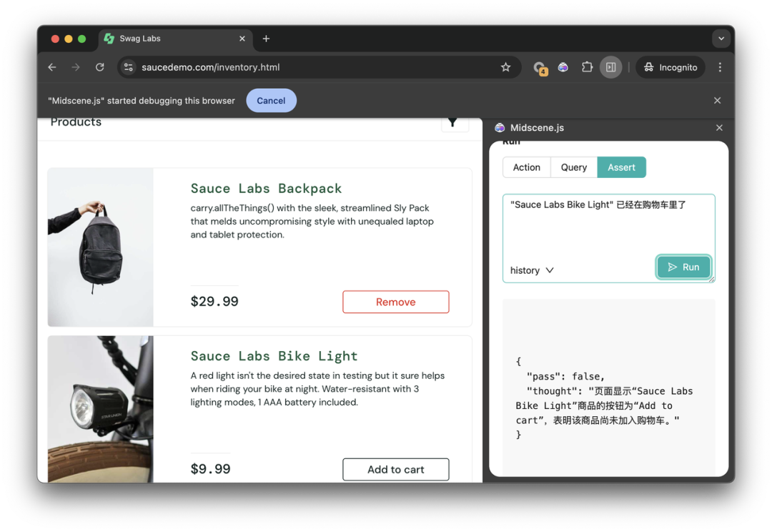The image size is (772, 532).
Task: Expand the tab search dropdown
Action: (721, 39)
